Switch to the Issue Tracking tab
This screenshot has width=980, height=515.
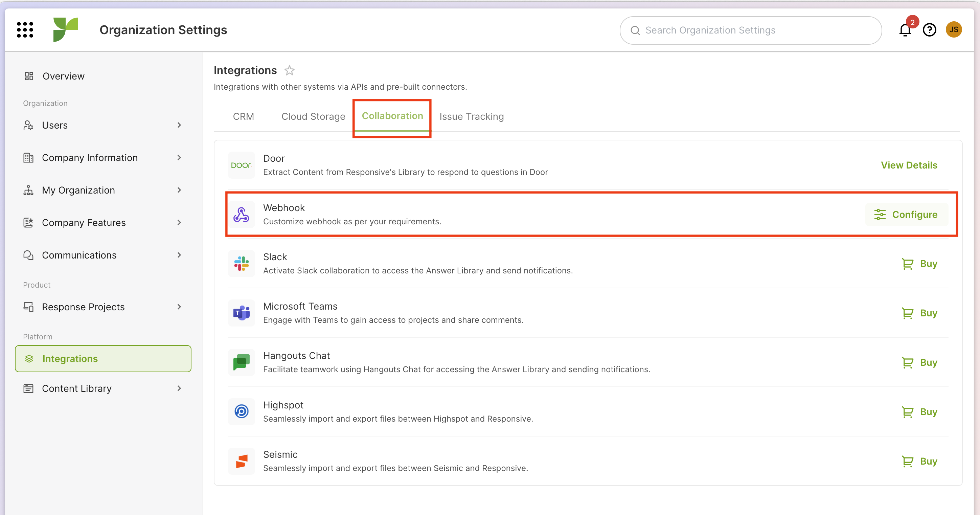(471, 116)
